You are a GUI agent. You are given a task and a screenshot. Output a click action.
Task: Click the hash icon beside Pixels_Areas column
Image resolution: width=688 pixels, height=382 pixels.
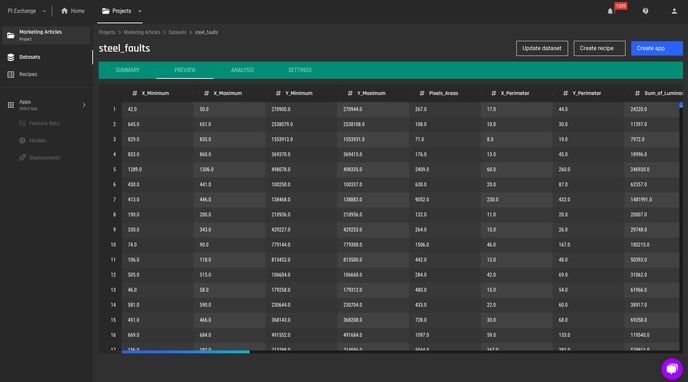(x=422, y=93)
